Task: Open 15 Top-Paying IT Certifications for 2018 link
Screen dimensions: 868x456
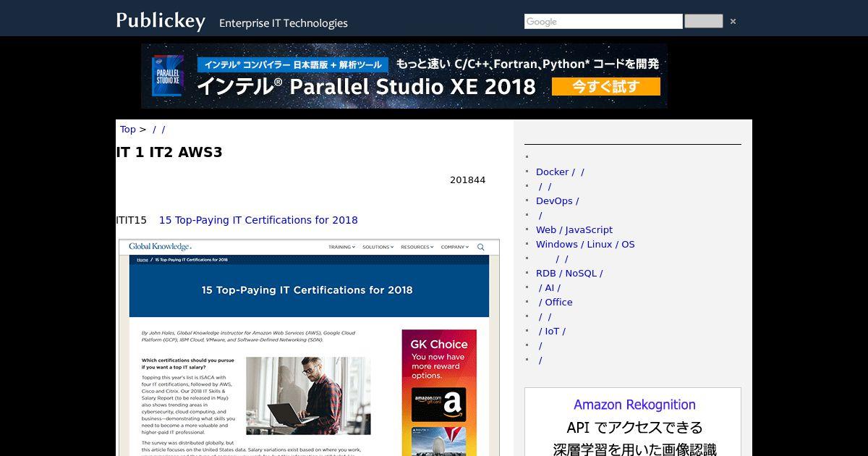Action: pyautogui.click(x=258, y=220)
